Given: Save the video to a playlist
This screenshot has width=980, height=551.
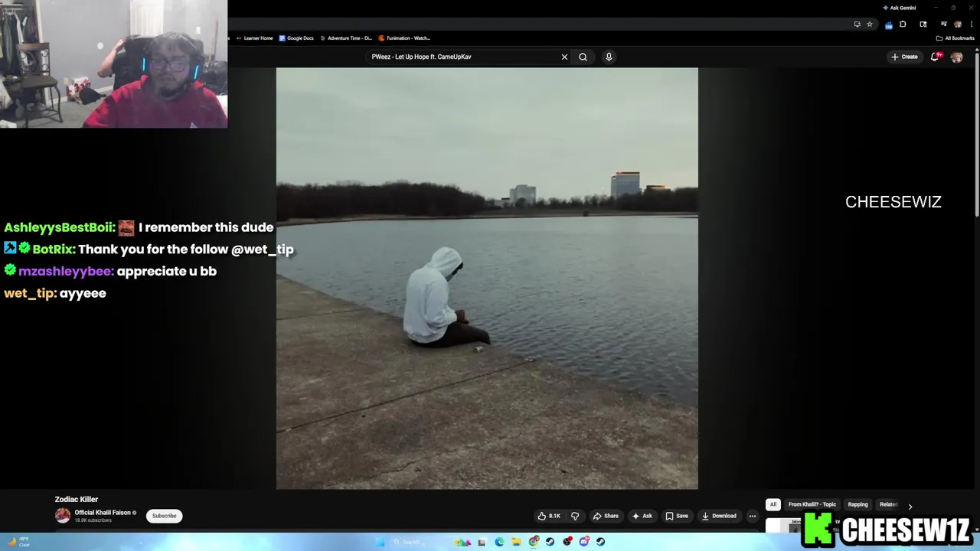Looking at the screenshot, I should (x=677, y=516).
